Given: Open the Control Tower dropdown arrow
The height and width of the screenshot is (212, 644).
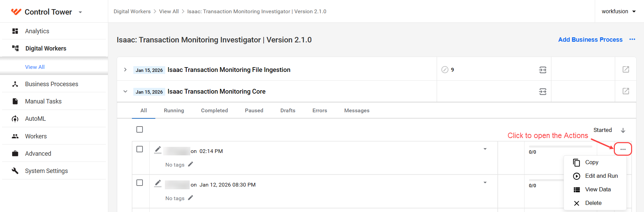Looking at the screenshot, I should 80,12.
